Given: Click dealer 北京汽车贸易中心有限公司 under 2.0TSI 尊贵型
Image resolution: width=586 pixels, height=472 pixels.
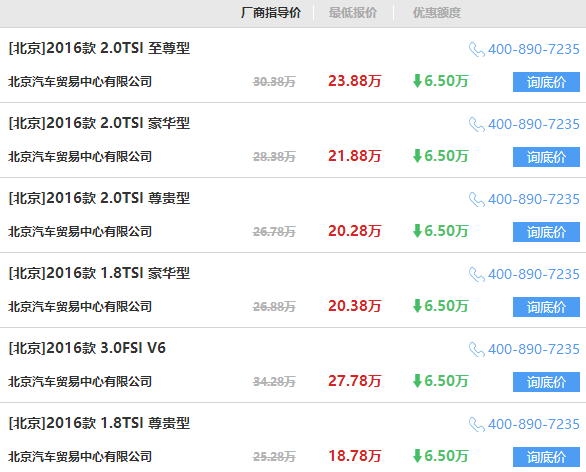Looking at the screenshot, I should click(80, 232).
